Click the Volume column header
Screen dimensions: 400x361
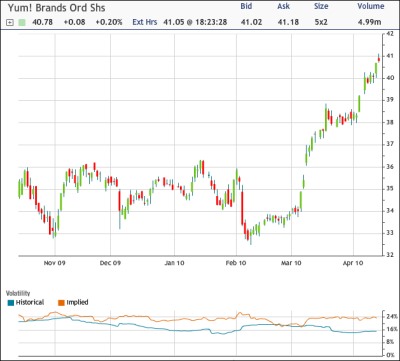[x=371, y=6]
